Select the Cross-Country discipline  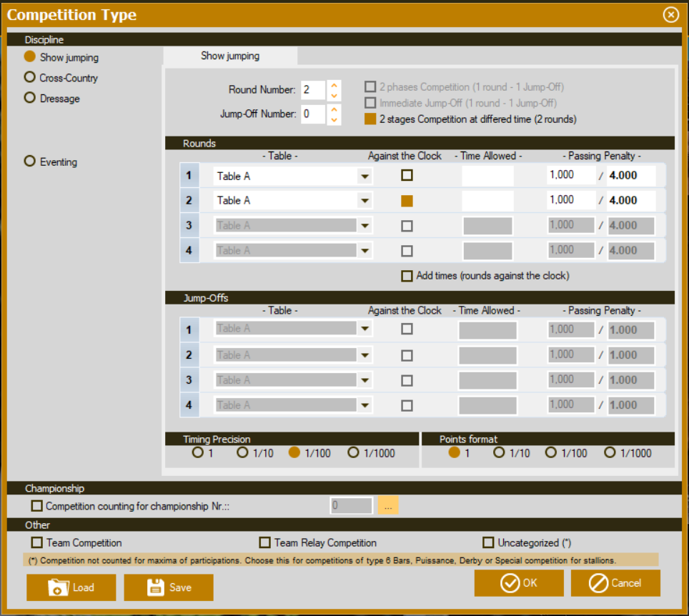(30, 77)
